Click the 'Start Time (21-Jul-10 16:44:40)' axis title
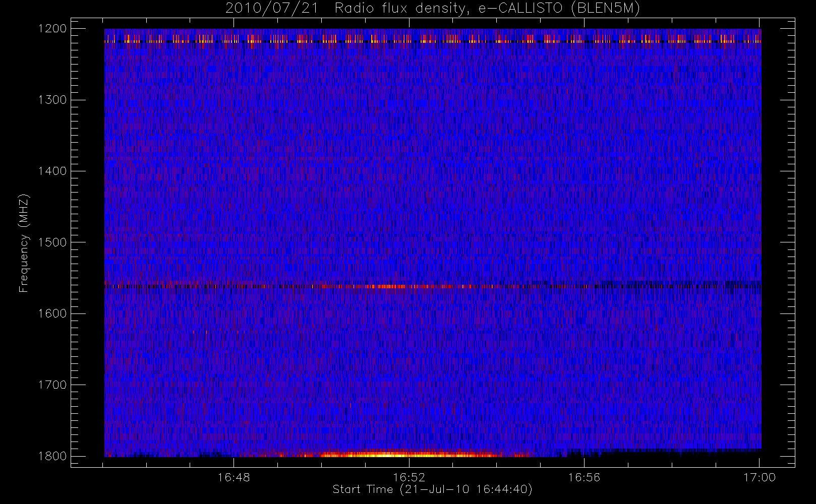This screenshot has height=504, width=816. pos(432,489)
